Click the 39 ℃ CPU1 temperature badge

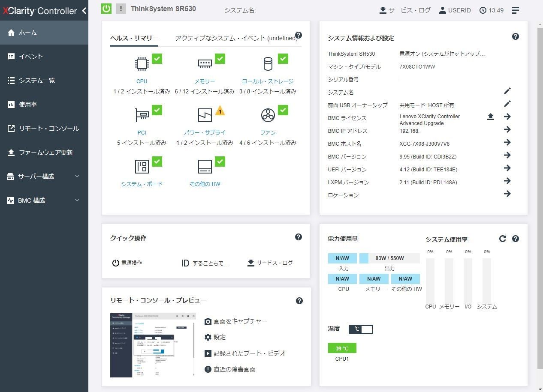coord(342,348)
